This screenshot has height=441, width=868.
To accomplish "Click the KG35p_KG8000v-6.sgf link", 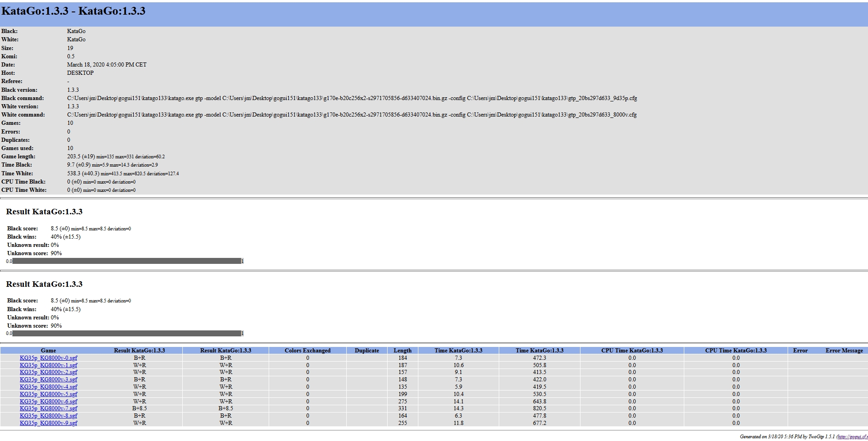I will (x=48, y=402).
